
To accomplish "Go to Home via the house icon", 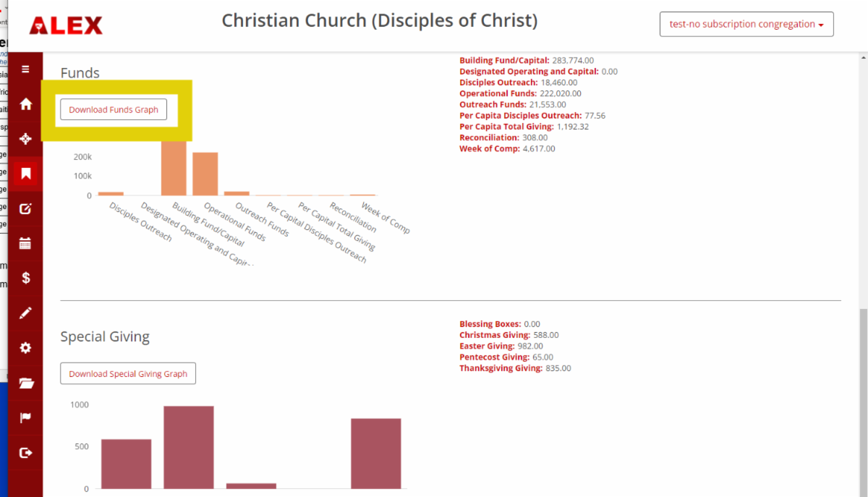I will [25, 104].
